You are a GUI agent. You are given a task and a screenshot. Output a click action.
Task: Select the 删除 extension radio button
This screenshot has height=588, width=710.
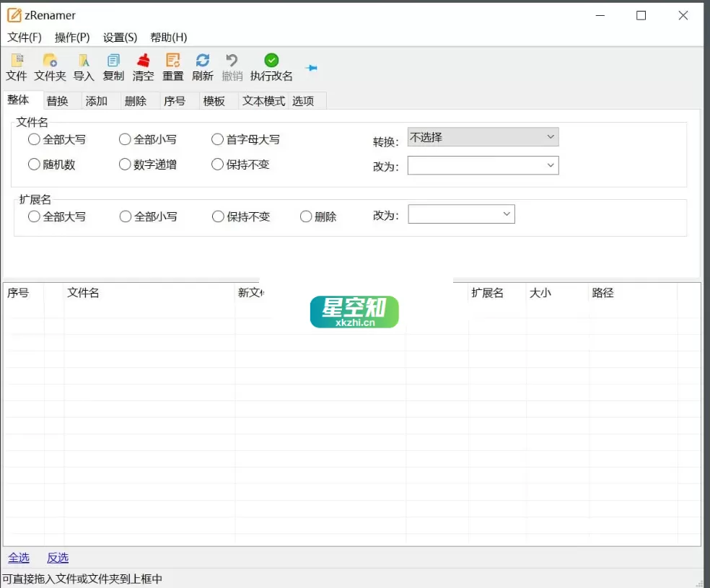[x=305, y=216]
